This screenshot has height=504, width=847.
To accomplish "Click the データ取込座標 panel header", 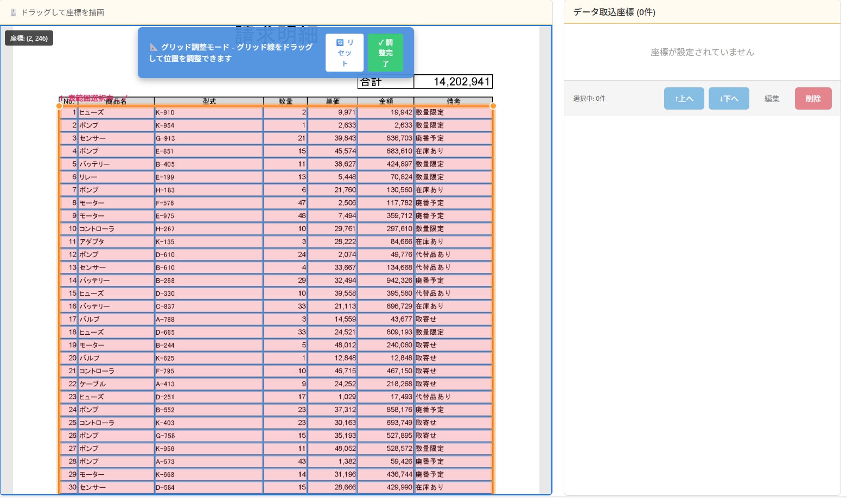I will pyautogui.click(x=614, y=12).
